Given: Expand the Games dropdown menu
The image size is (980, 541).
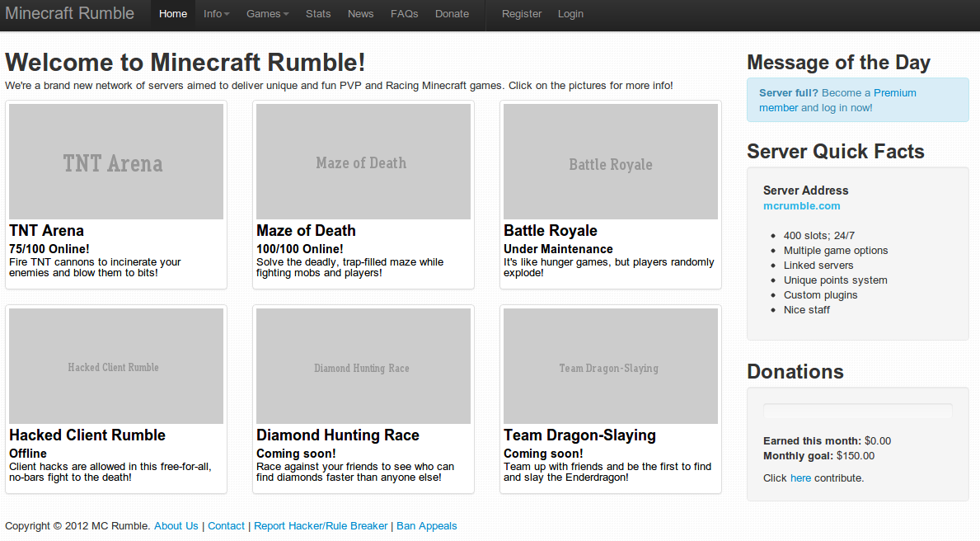Looking at the screenshot, I should [x=267, y=14].
